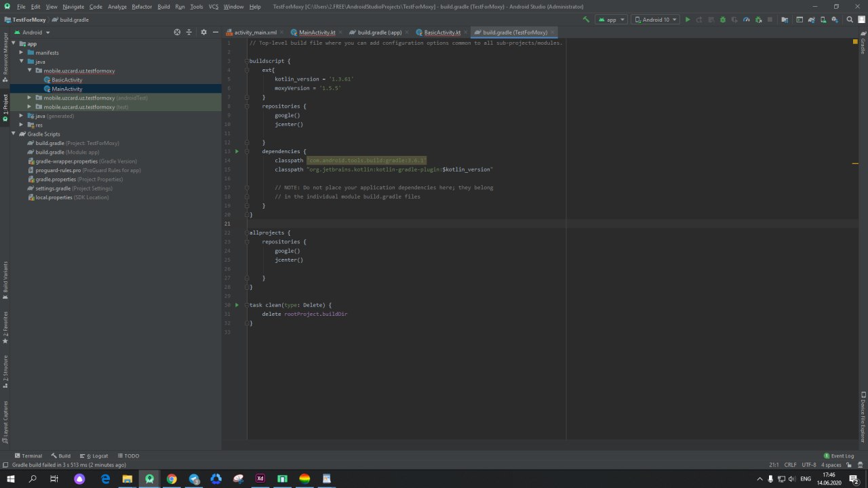Click the tool windows quick access icon

(x=5, y=465)
